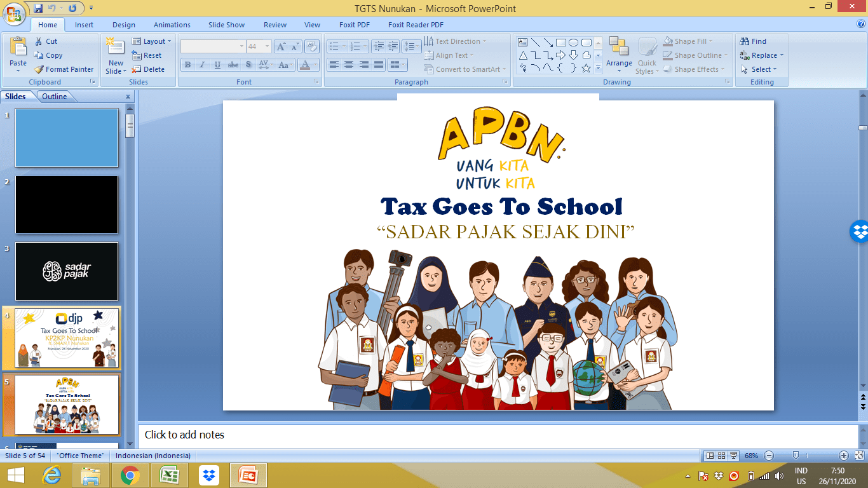Click the Delete slide button
868x488 pixels.
(x=148, y=69)
